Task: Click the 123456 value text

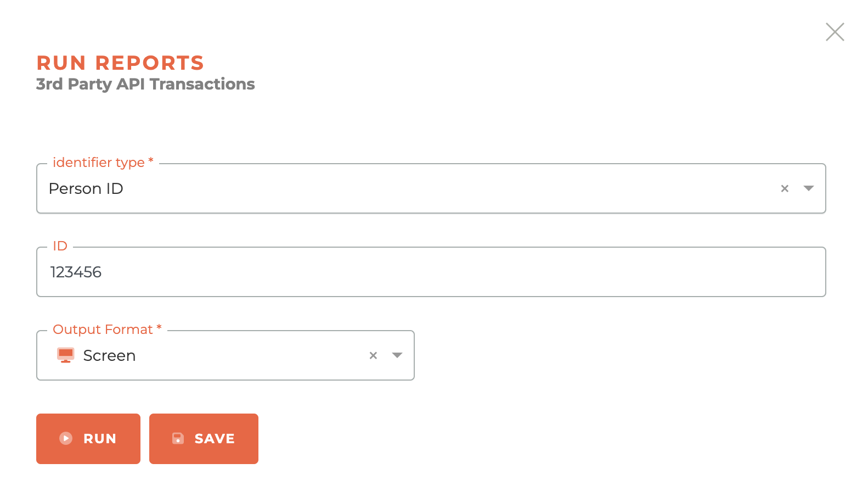Action: (x=76, y=272)
